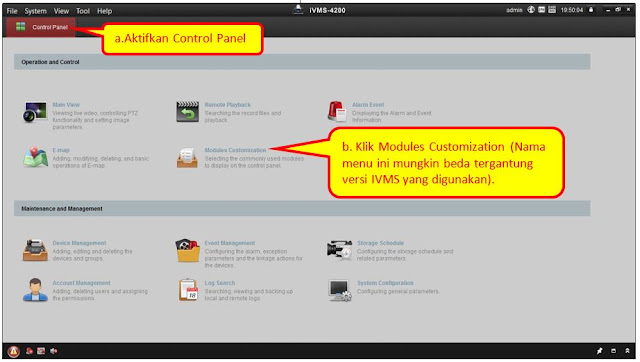Open the Tool menu

coord(83,11)
